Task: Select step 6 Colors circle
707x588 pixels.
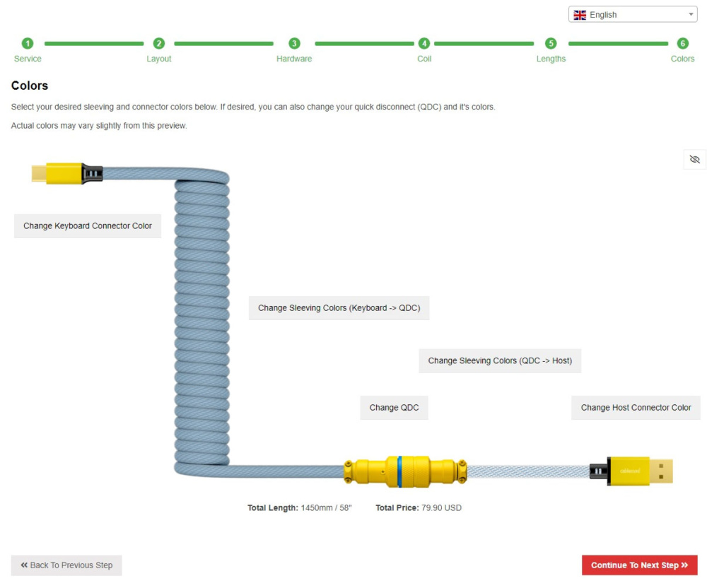Action: click(x=683, y=43)
